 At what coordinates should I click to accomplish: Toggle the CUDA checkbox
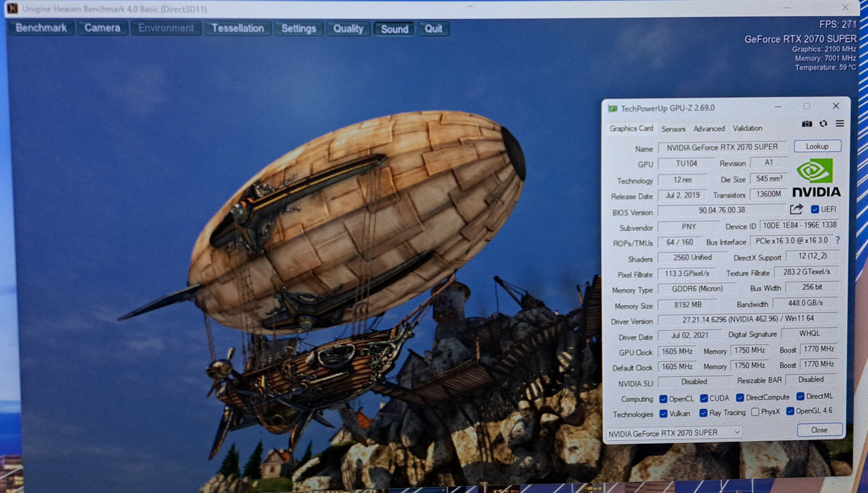(x=703, y=399)
